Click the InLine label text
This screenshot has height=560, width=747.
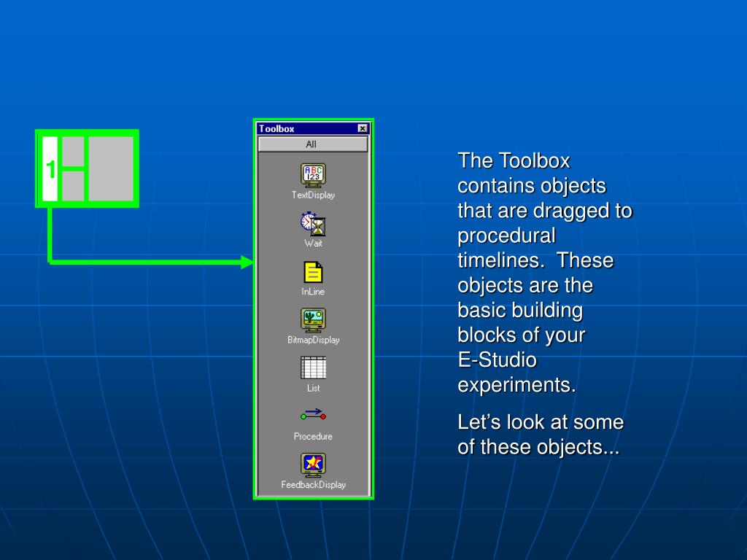(x=313, y=292)
